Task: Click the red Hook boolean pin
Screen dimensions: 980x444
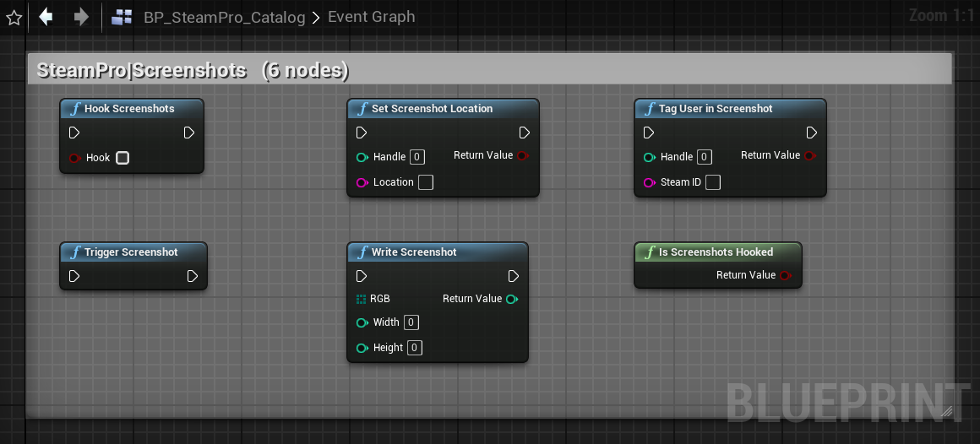Action: 74,158
